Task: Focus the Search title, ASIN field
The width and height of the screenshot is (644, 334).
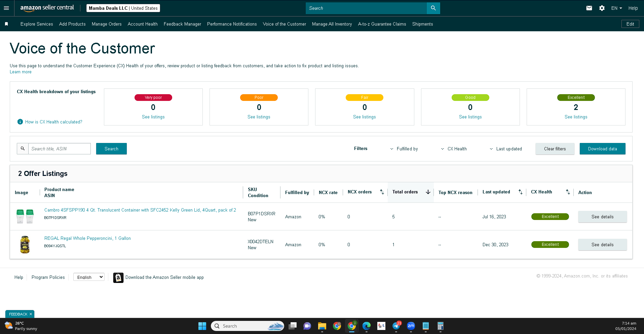Action: click(x=60, y=149)
